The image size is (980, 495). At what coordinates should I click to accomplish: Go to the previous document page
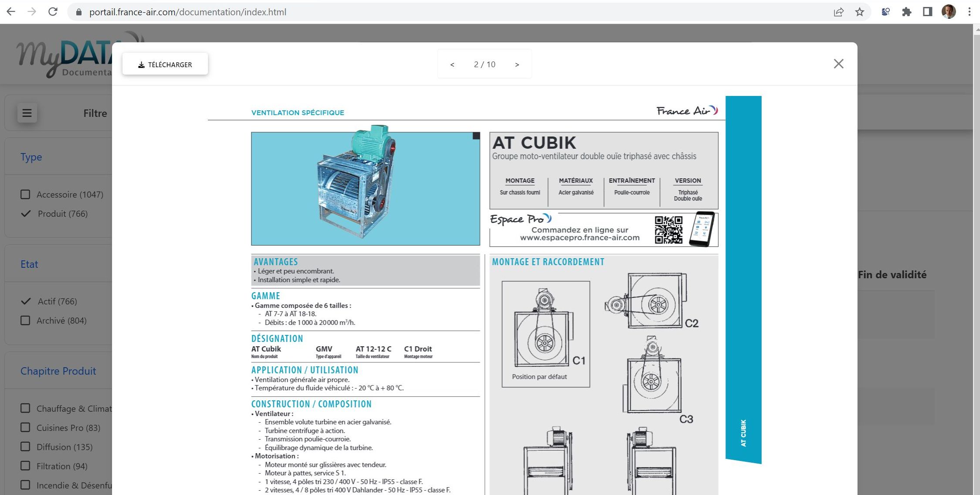click(452, 65)
